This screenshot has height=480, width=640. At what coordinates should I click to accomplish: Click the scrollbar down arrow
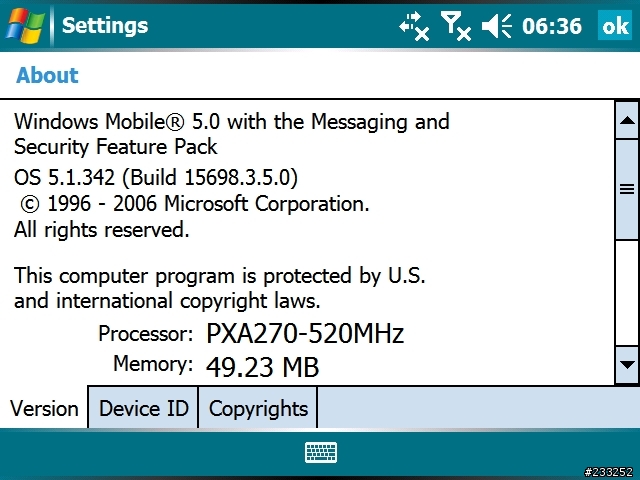pyautogui.click(x=627, y=364)
